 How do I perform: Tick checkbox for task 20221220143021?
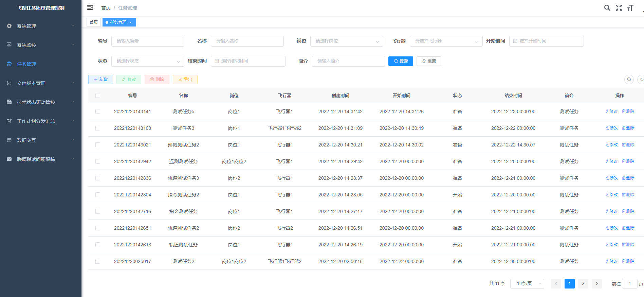98,145
